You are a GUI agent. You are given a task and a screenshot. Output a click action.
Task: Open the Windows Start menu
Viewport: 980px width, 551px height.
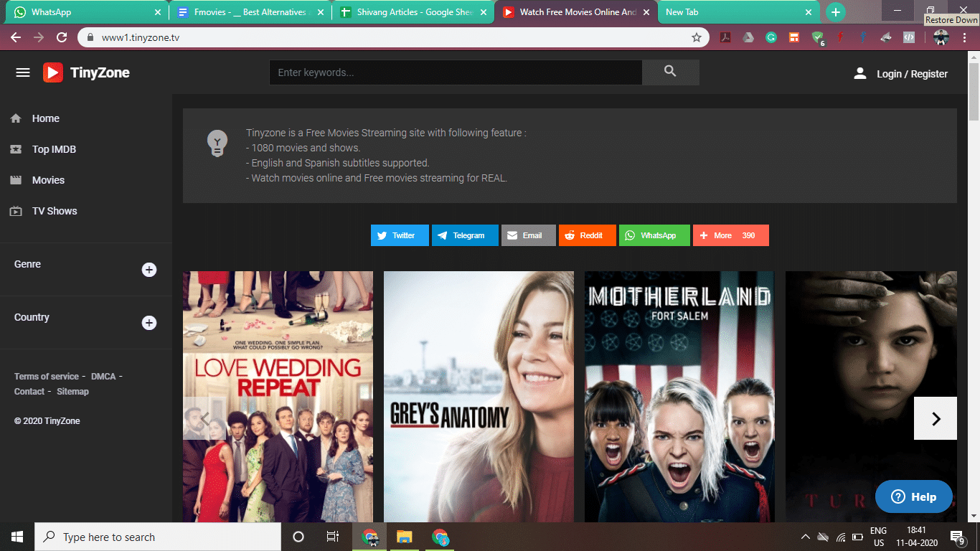tap(17, 537)
